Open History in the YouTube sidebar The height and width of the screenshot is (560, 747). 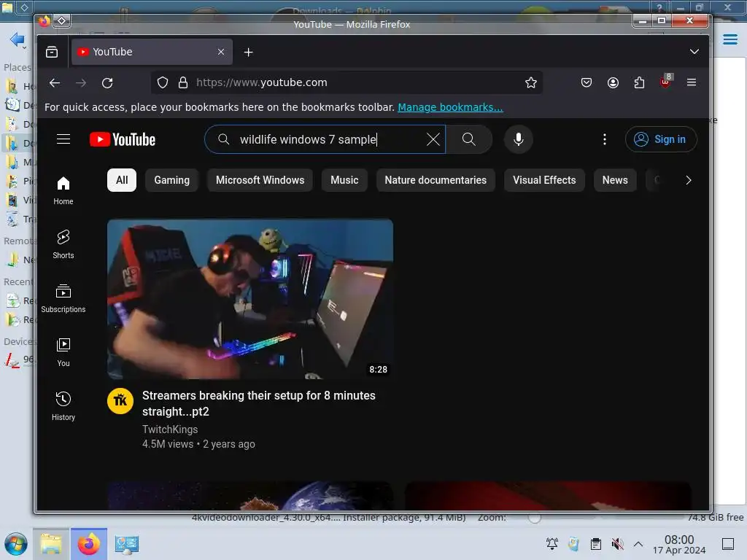click(x=63, y=406)
